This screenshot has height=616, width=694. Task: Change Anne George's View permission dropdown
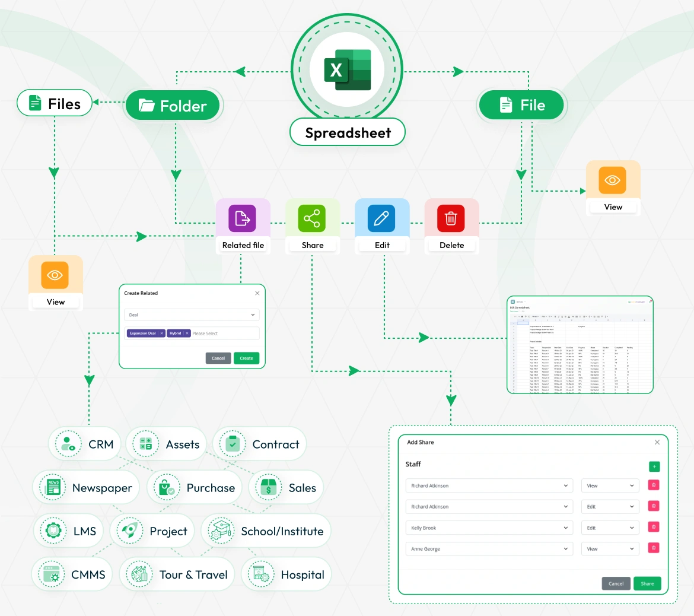[x=610, y=549]
